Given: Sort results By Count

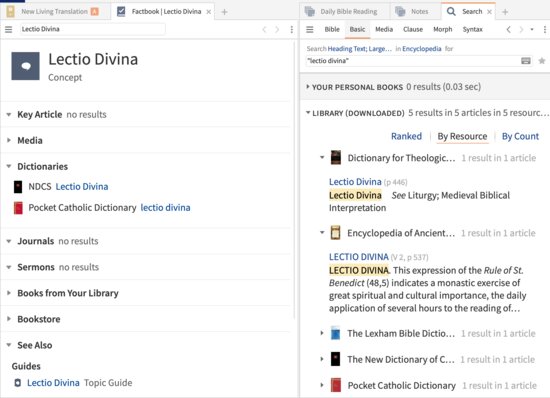Looking at the screenshot, I should tap(520, 136).
